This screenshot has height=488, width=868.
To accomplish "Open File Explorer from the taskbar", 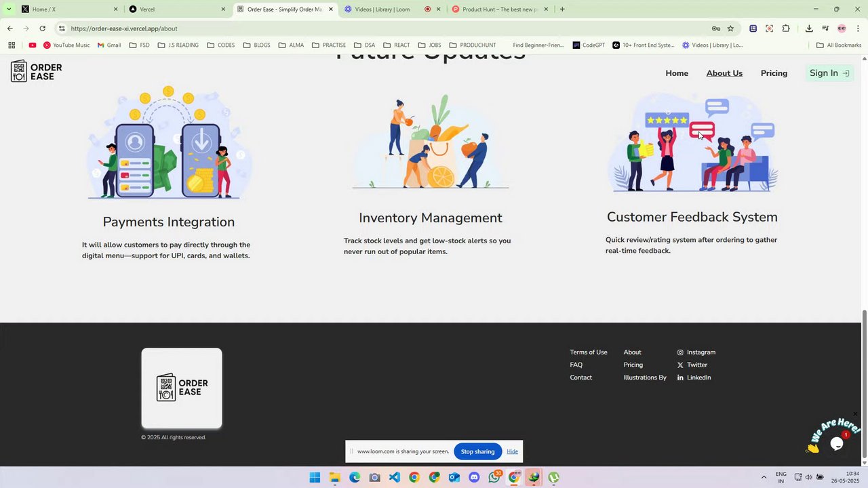I will coord(334,477).
